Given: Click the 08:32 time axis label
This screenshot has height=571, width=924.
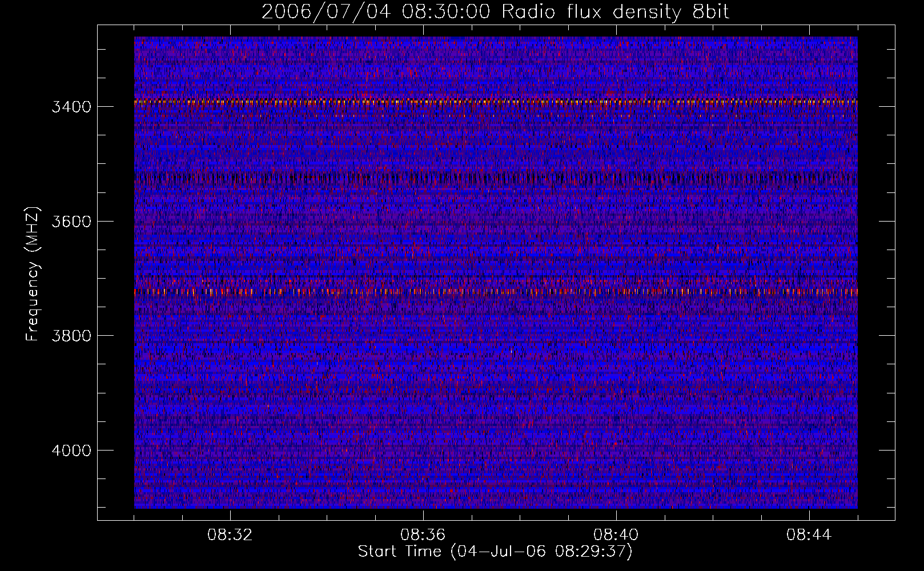Looking at the screenshot, I should (230, 535).
